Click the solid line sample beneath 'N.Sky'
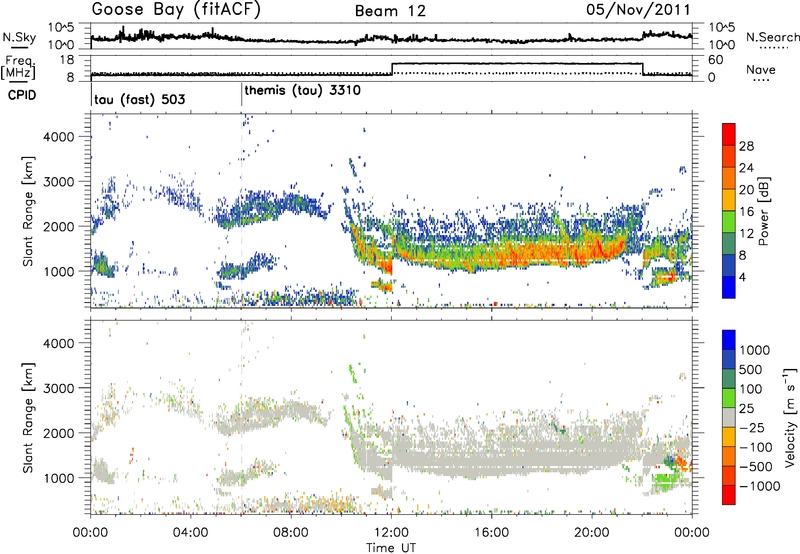Image resolution: width=800 pixels, height=554 pixels. [19, 47]
